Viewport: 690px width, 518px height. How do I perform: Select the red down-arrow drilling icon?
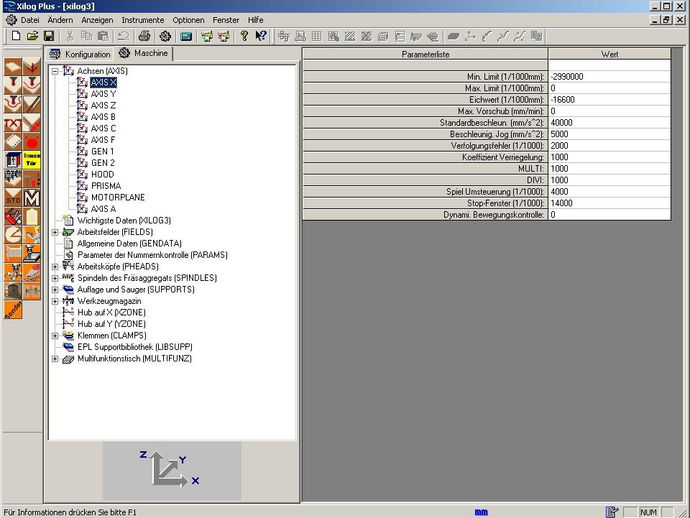[32, 66]
